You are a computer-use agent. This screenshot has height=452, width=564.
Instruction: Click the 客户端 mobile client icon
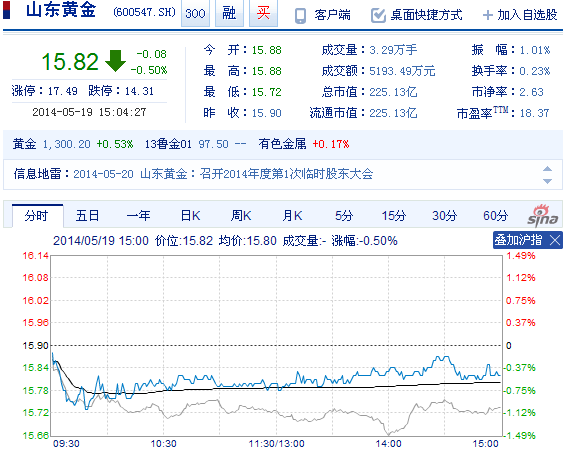coord(300,15)
